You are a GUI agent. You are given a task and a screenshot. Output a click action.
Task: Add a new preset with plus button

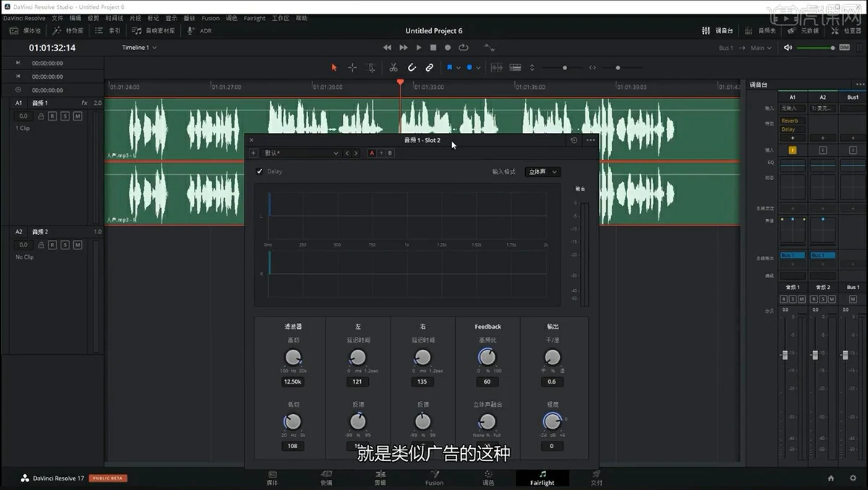(253, 153)
